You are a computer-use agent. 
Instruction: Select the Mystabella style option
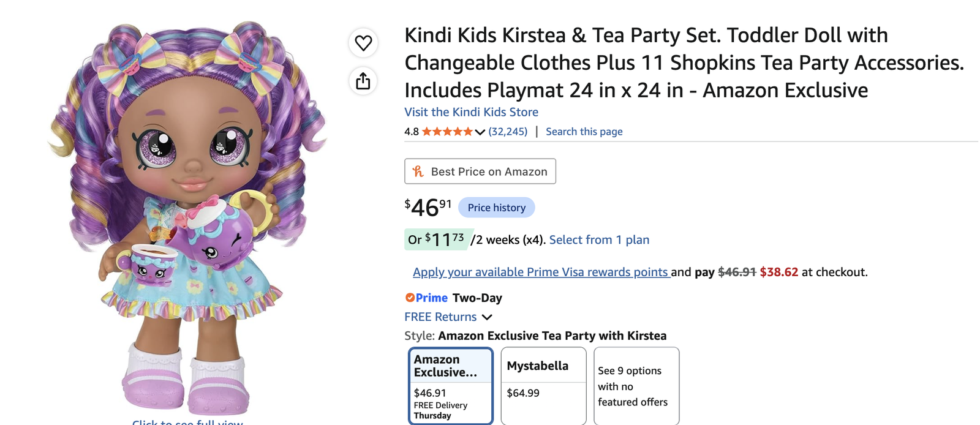tap(543, 386)
